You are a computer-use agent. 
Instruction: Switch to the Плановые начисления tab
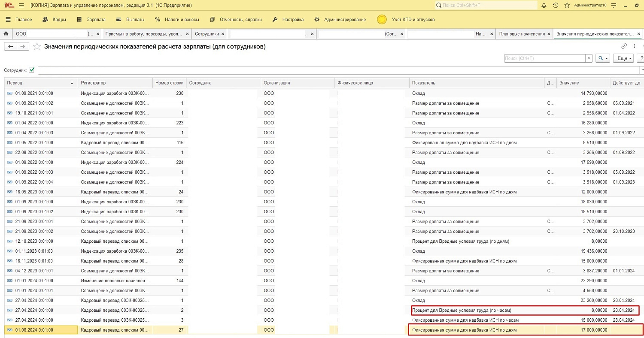click(x=522, y=33)
